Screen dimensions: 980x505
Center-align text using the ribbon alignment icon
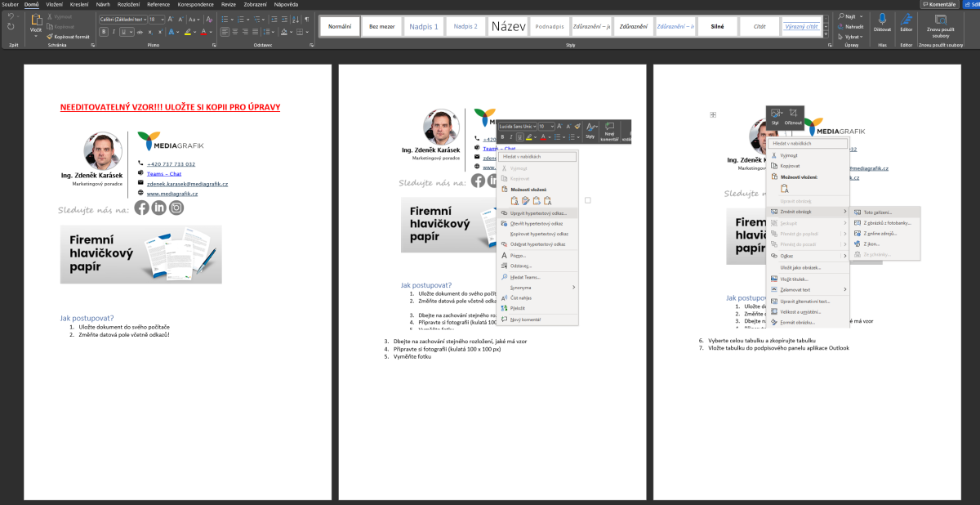(x=235, y=32)
